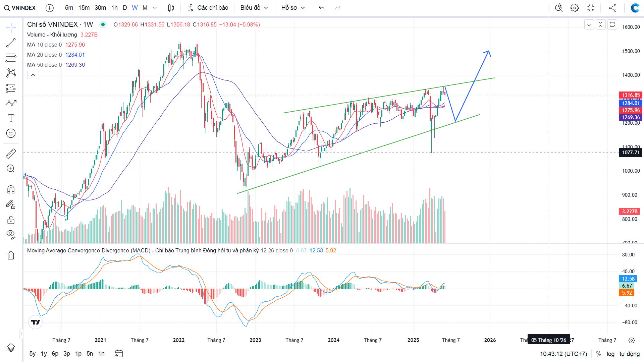Click the Các chỉ báo indicators button
The height and width of the screenshot is (362, 644).
click(x=208, y=8)
